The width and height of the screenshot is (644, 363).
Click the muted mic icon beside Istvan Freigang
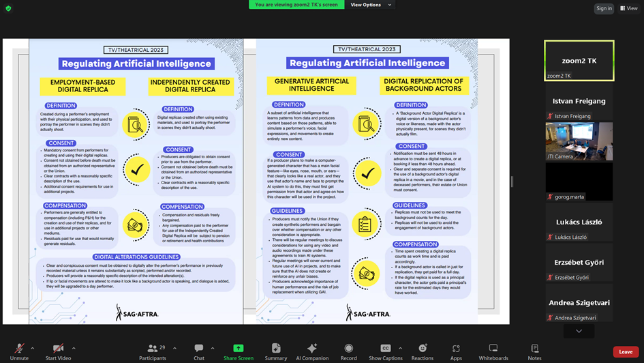[x=550, y=117]
